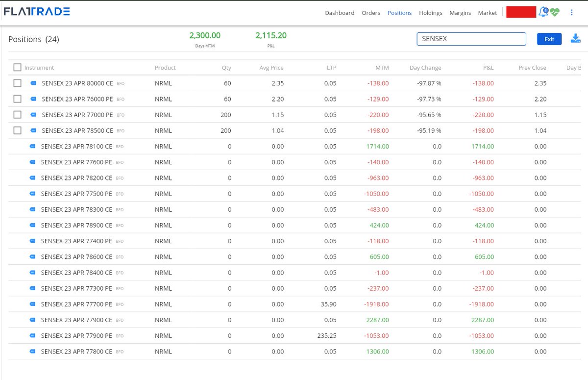The image size is (588, 380).
Task: Check the box for SENSEX 23 APR 77000 PE
Action: pos(18,115)
